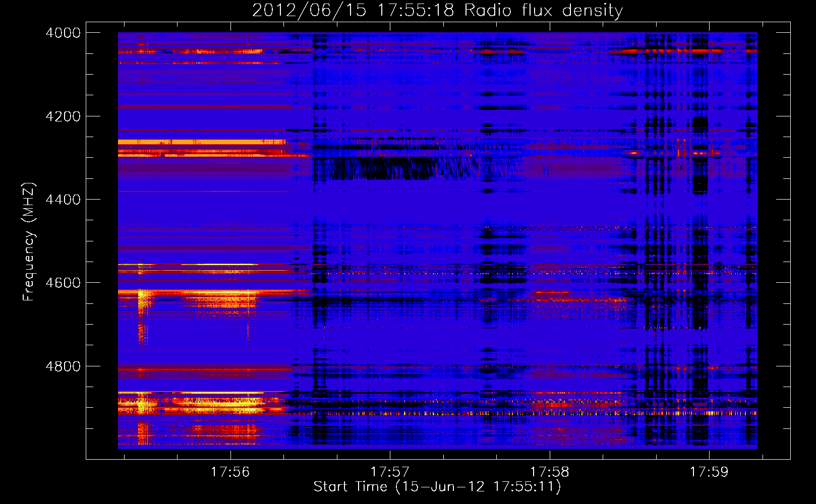Select the 17:59 time axis label

709,472
